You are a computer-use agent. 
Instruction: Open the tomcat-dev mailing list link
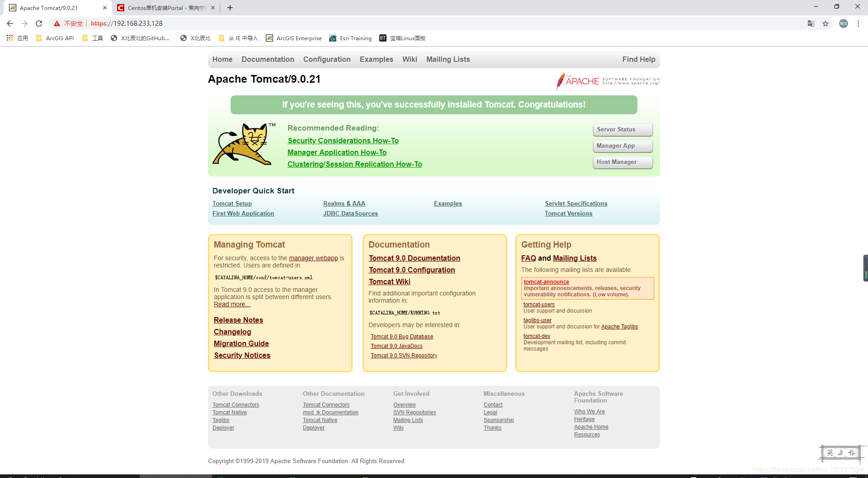537,336
